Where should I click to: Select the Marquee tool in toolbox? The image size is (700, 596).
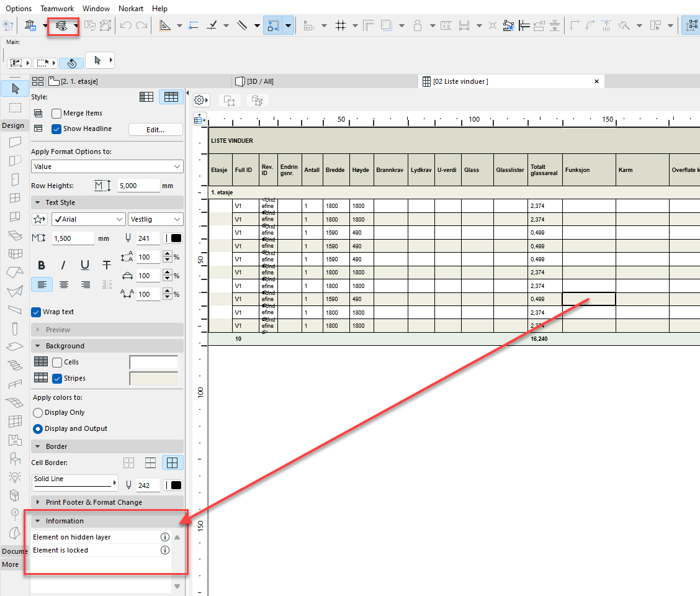[16, 107]
